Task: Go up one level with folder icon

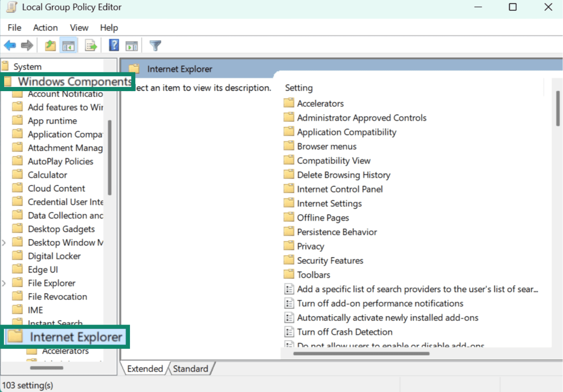Action: pyautogui.click(x=50, y=45)
